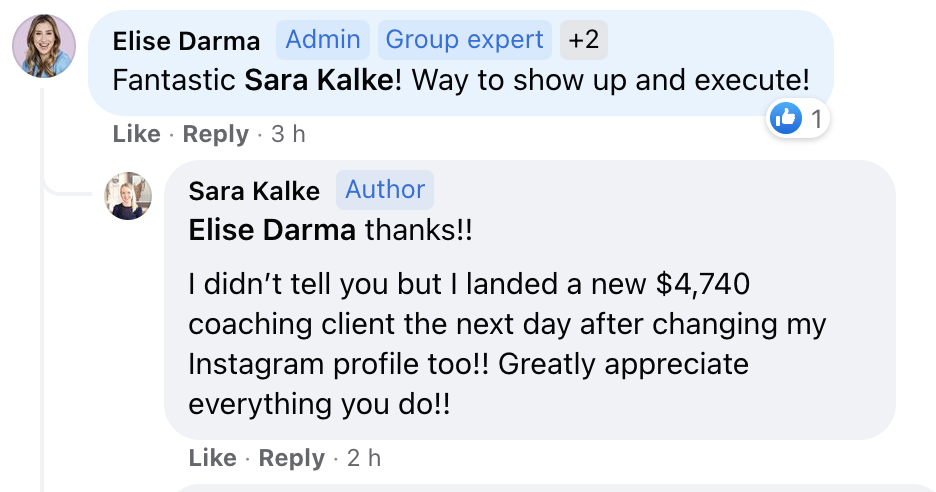The width and height of the screenshot is (936, 492).
Task: Click the Group expert badge
Action: pos(464,40)
